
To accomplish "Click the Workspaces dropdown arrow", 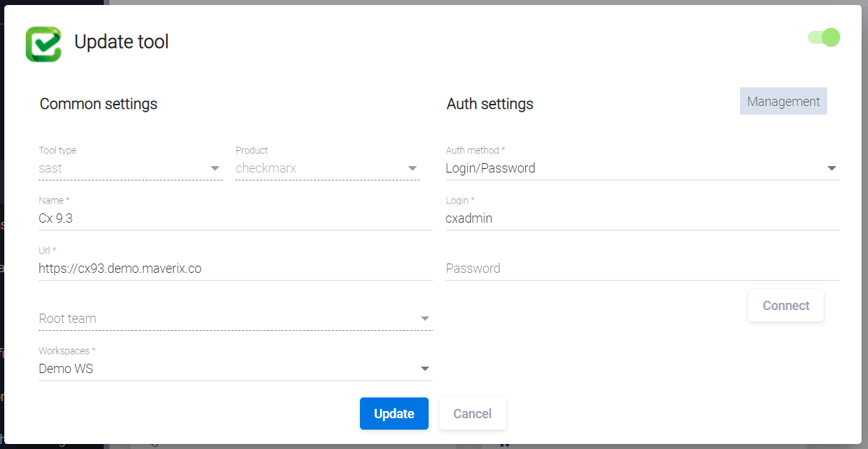I will point(425,369).
